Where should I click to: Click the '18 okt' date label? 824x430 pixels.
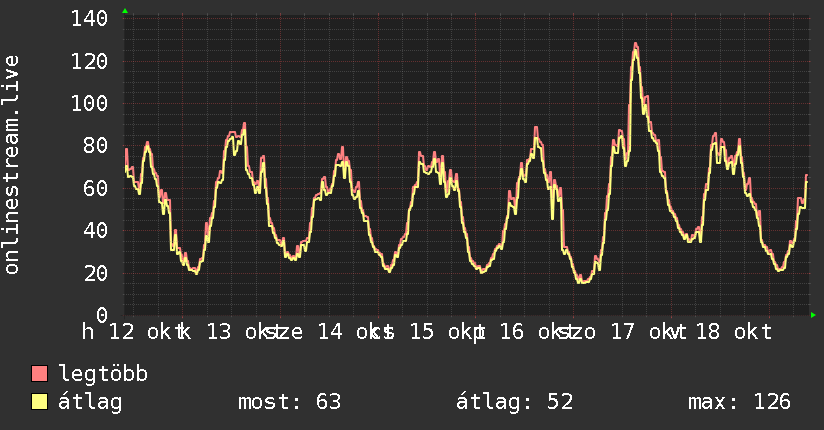(x=734, y=332)
